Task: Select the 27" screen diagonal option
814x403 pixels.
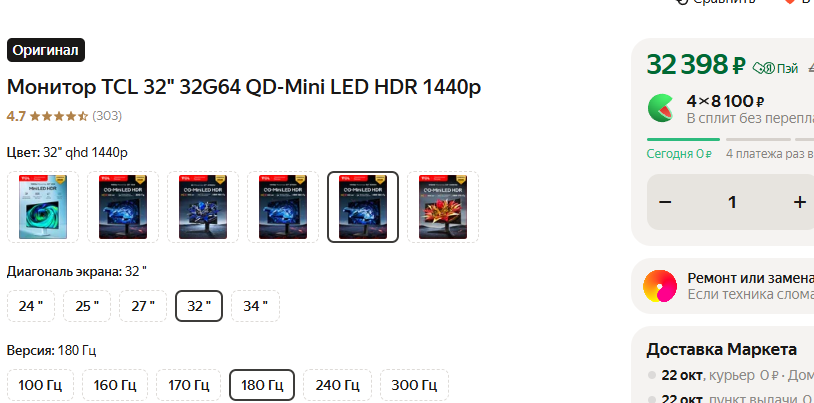Action: coord(143,306)
